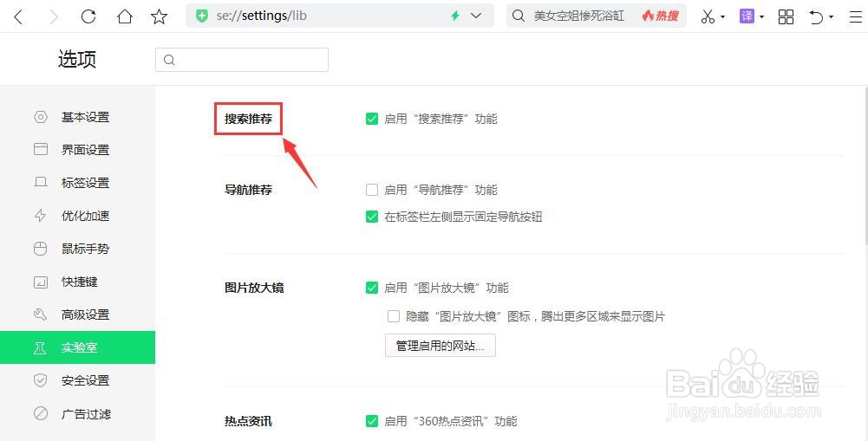Open 界面设置 in the sidebar
The width and height of the screenshot is (868, 441).
click(77, 150)
